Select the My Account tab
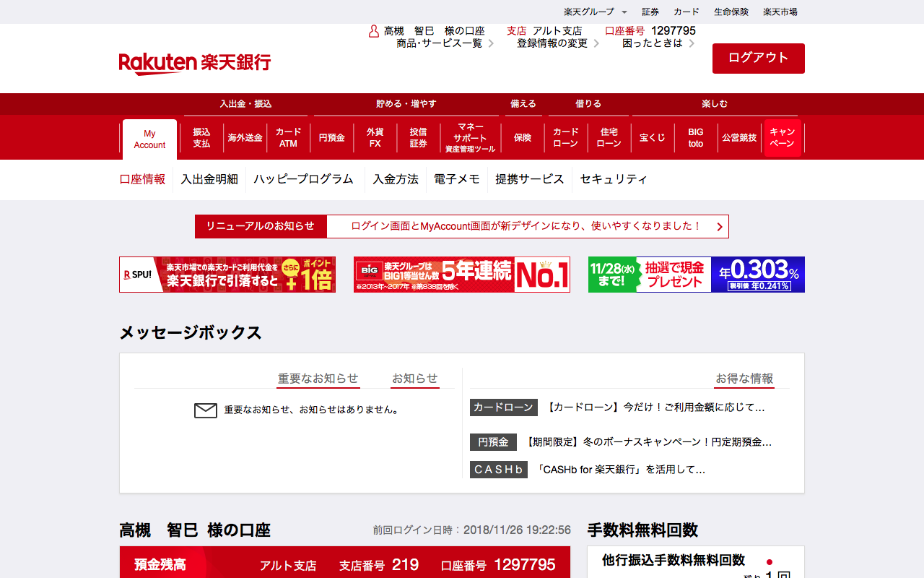This screenshot has width=924, height=578. pos(149,139)
